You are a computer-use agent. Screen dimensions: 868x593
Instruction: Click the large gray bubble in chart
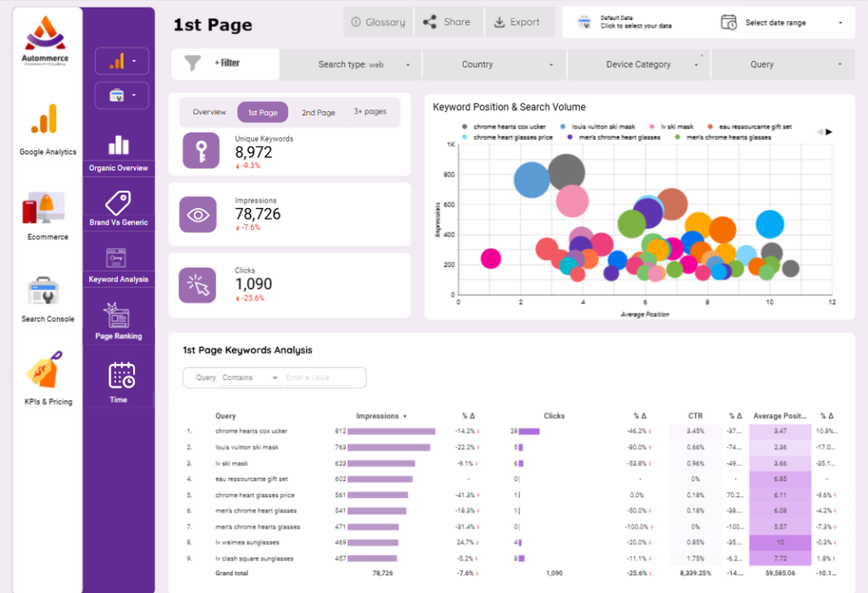click(566, 172)
